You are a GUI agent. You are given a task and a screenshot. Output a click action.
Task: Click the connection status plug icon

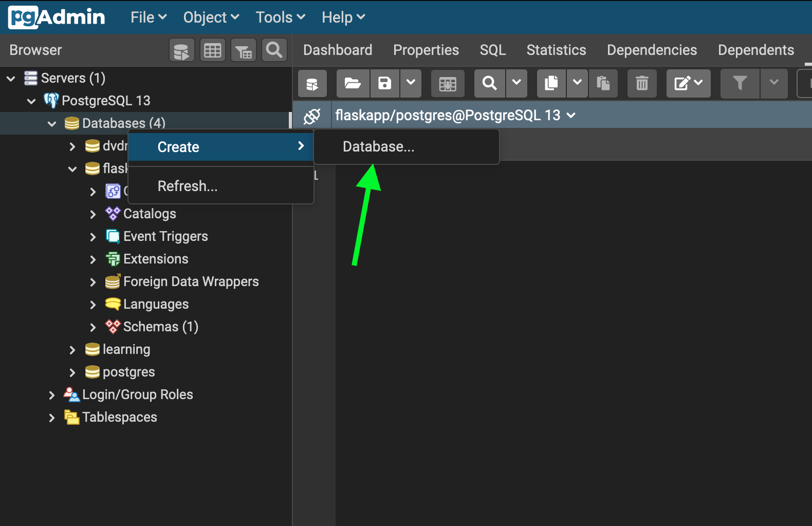[x=312, y=116]
